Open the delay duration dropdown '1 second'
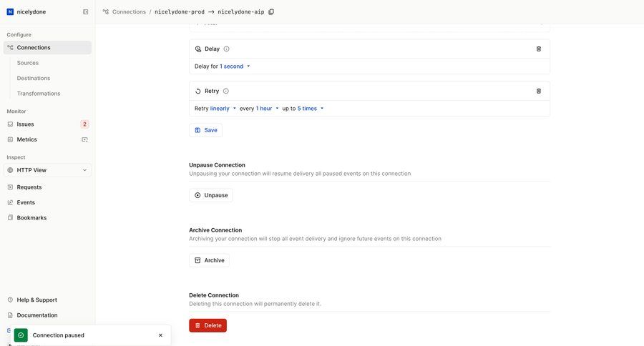The width and height of the screenshot is (644, 346). click(x=235, y=66)
